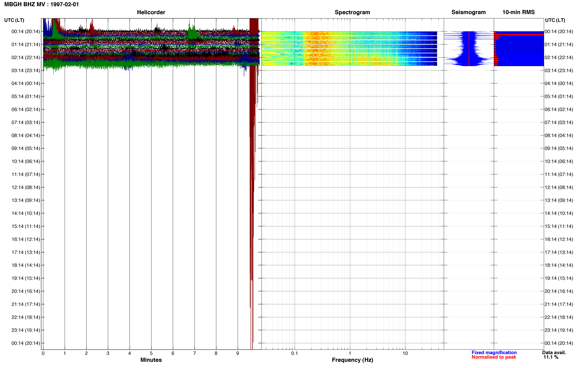Click left-axis label '03:14 (23:14)'
This screenshot has height=368, width=588.
click(x=26, y=70)
